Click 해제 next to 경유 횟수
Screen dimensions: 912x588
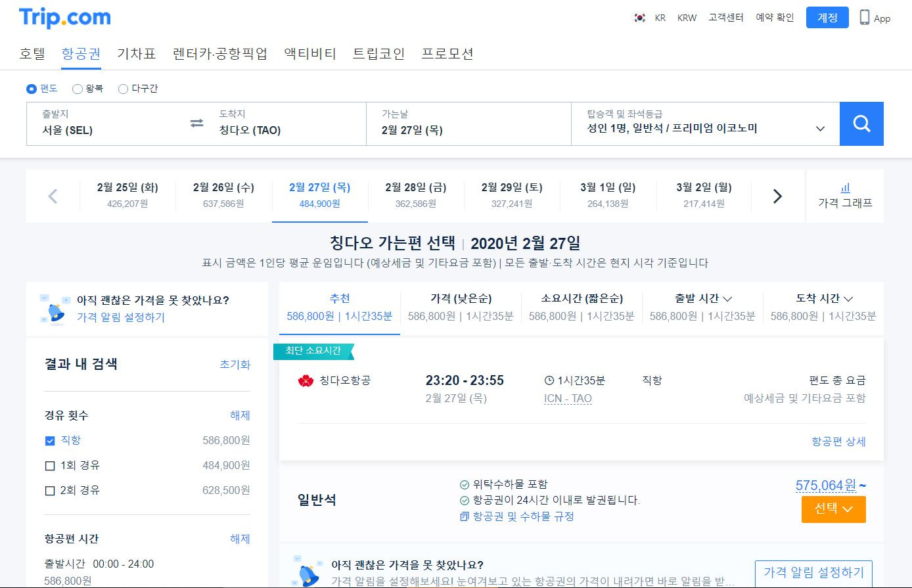pos(240,416)
